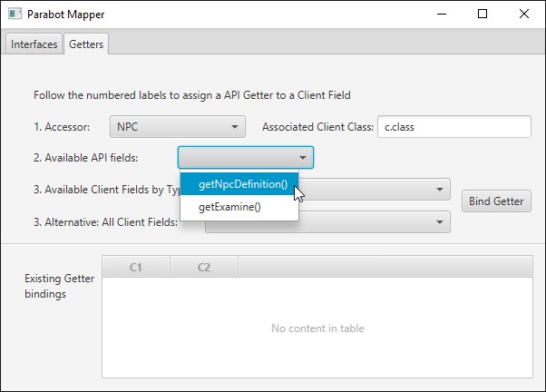Viewport: 546px width, 392px height.
Task: Switch to the Interfaces tab
Action: 34,44
